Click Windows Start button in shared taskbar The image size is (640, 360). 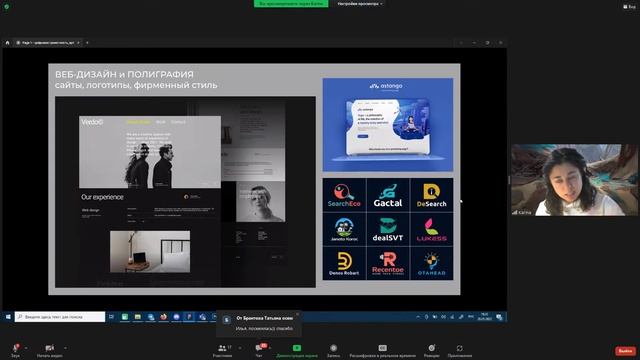(8, 317)
